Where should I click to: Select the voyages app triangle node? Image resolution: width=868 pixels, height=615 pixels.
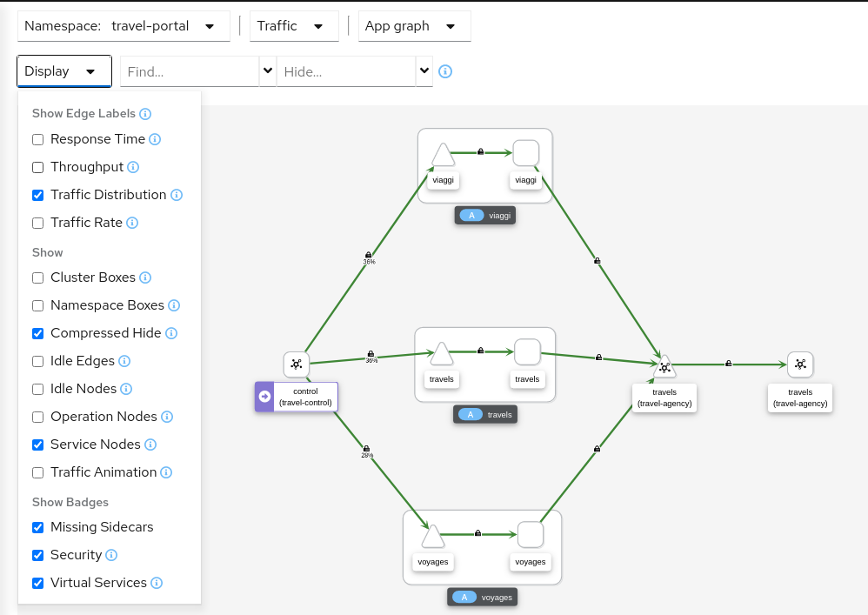coord(432,536)
